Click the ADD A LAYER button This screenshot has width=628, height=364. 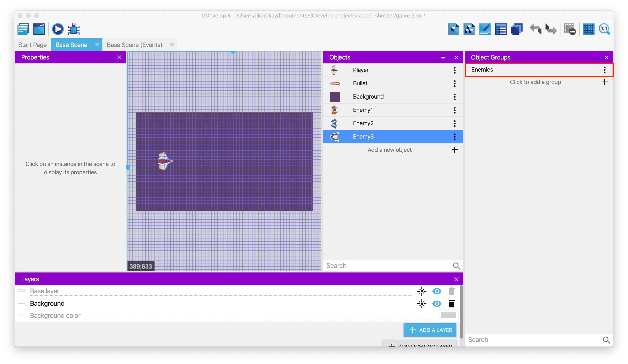point(430,330)
